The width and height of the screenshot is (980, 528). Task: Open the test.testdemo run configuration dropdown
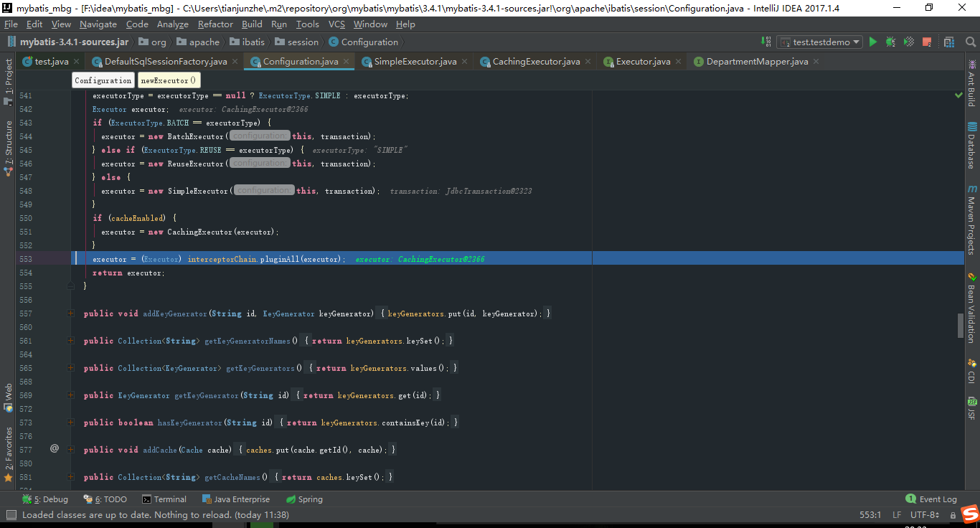coord(854,42)
